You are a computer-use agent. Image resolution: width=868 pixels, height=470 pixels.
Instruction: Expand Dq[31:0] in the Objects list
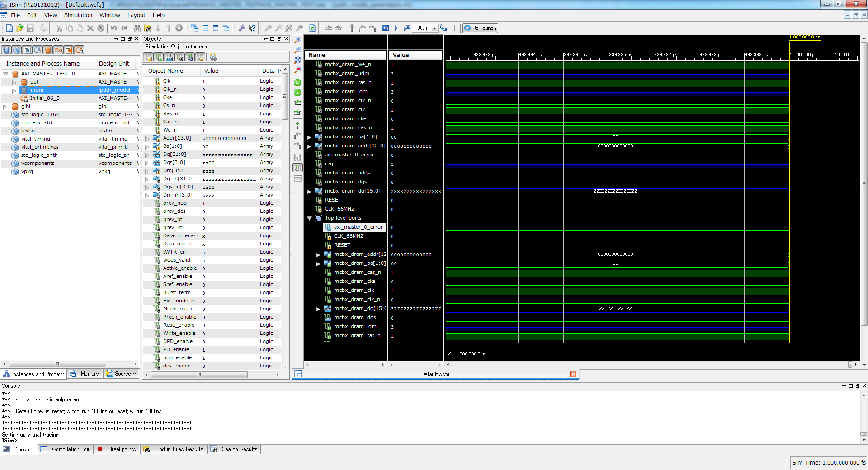click(x=147, y=155)
